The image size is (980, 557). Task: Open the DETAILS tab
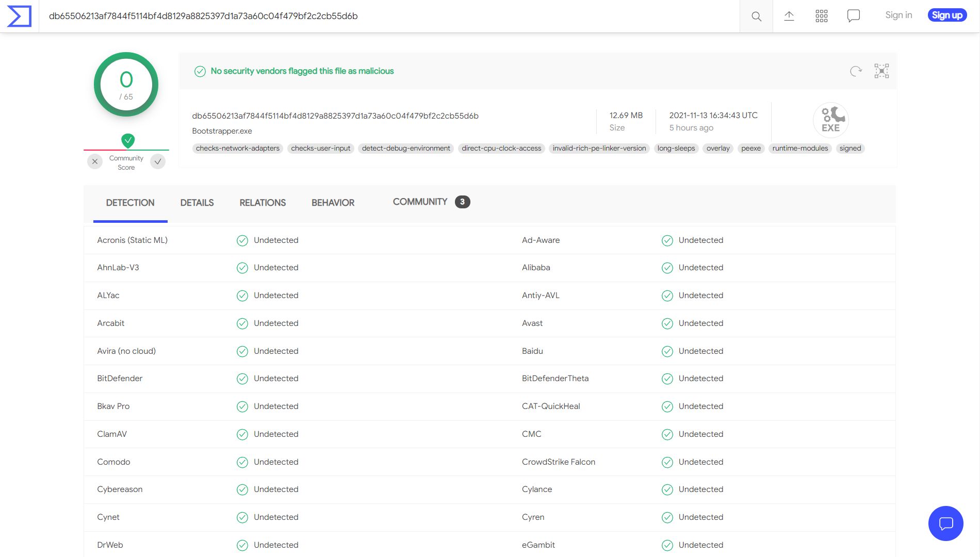click(x=197, y=203)
